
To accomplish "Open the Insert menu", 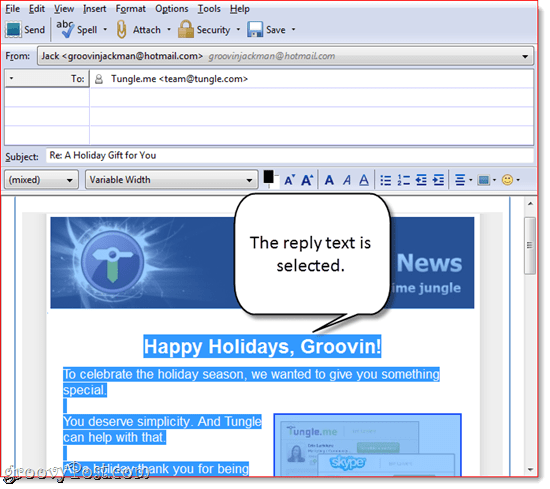I will [94, 9].
